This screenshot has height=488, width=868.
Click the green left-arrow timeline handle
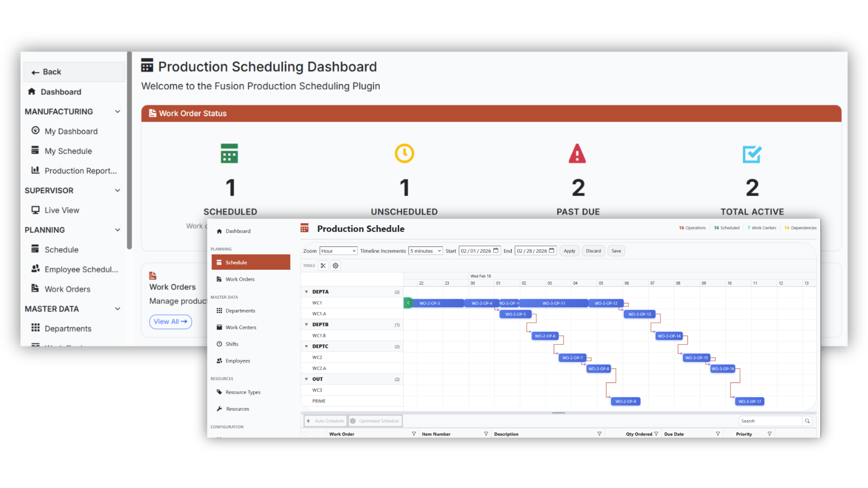pyautogui.click(x=408, y=303)
